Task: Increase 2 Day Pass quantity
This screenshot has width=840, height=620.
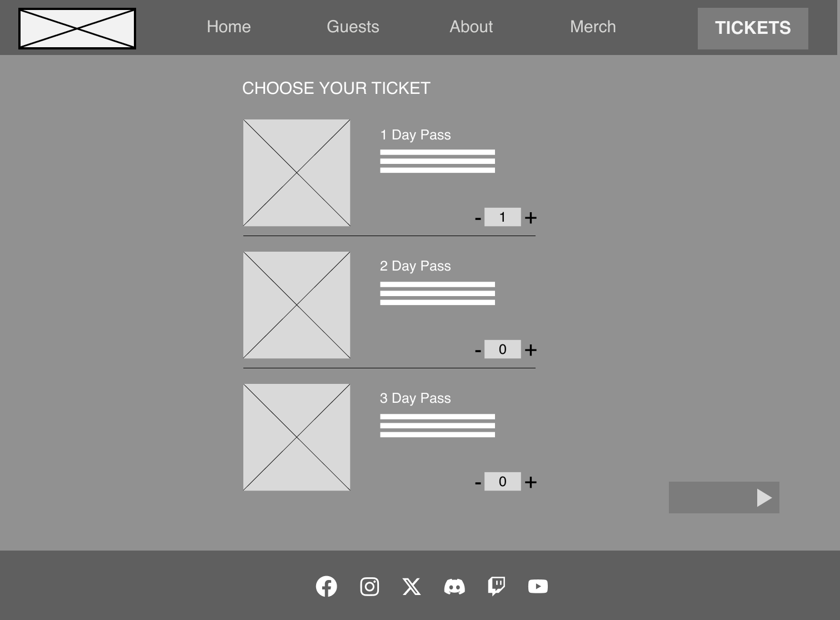Action: tap(531, 350)
